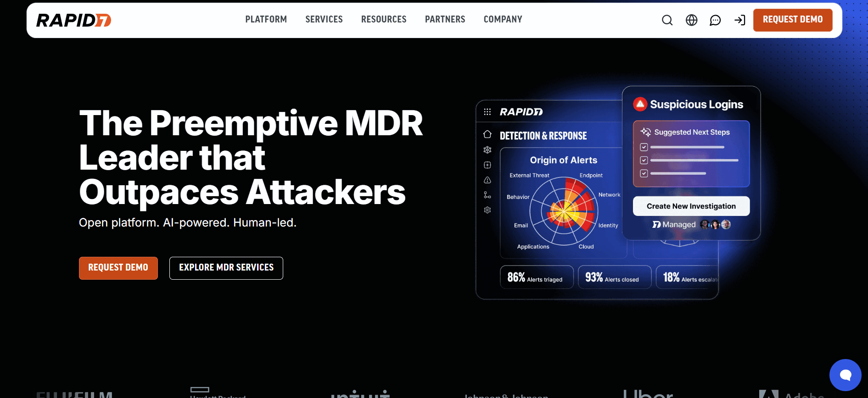
Task: Click the Email chart label
Action: 521,226
